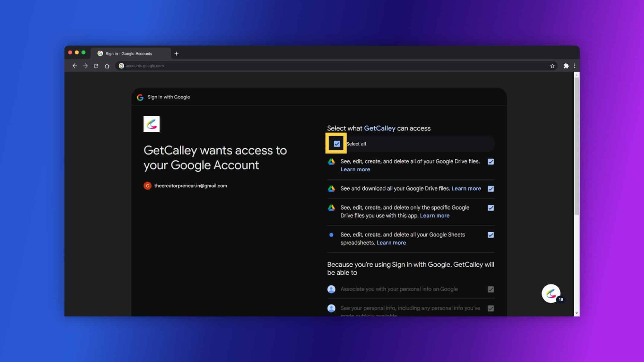Screen dimensions: 644x362
Task: Click the Associate you with personal info checkbox
Action: (x=491, y=290)
